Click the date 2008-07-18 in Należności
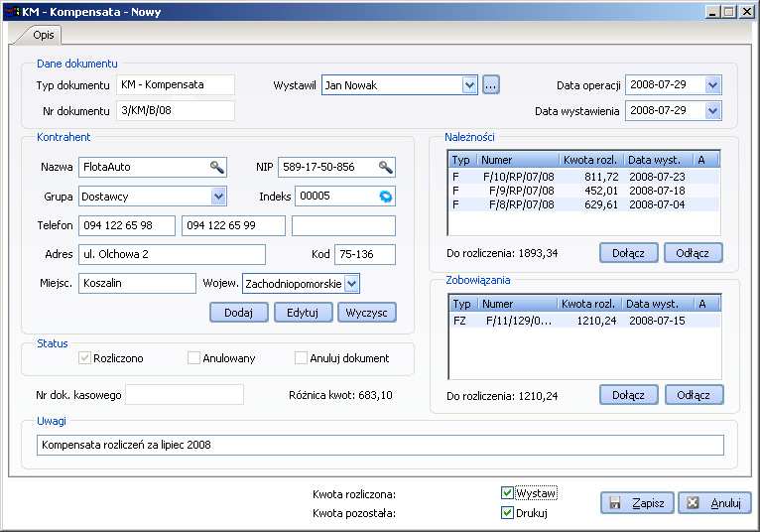This screenshot has height=532, width=760. coord(657,191)
